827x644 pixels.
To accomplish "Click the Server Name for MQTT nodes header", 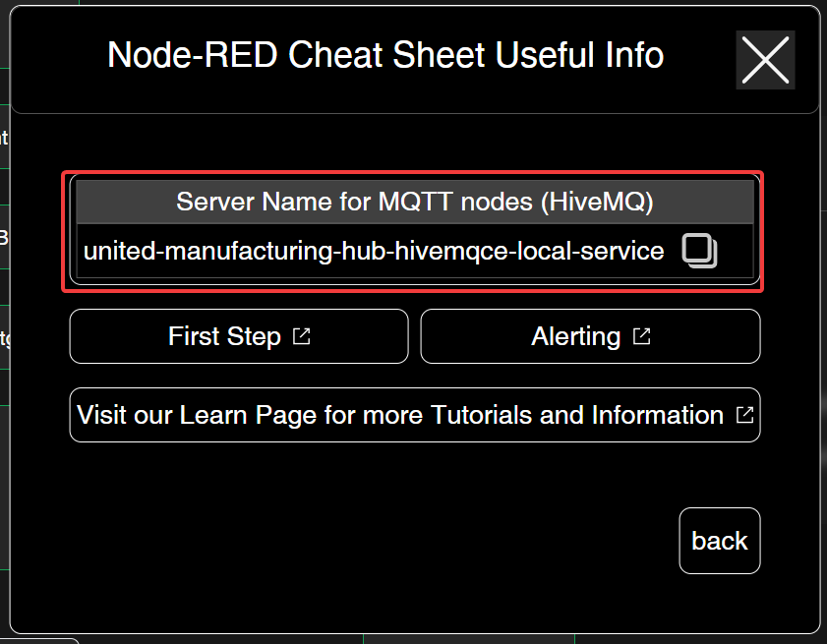I will [415, 202].
